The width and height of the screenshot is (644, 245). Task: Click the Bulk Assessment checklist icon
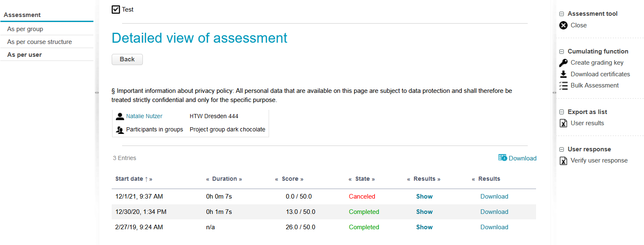(563, 85)
